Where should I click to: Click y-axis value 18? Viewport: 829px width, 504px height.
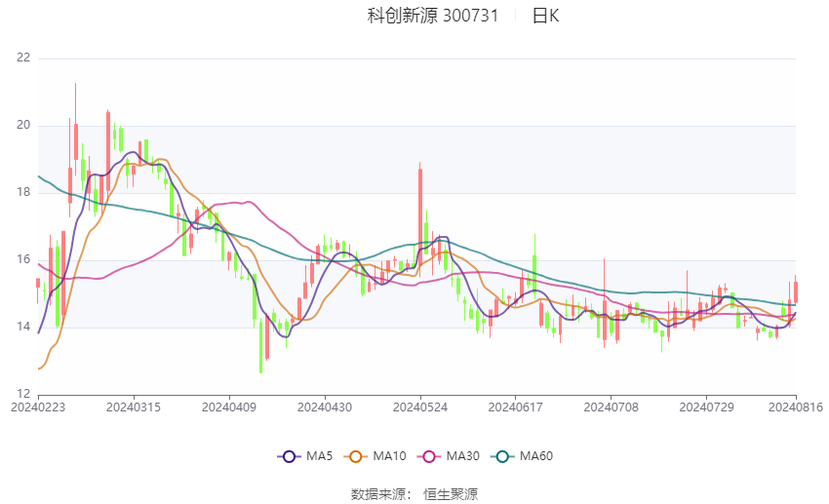(x=23, y=192)
